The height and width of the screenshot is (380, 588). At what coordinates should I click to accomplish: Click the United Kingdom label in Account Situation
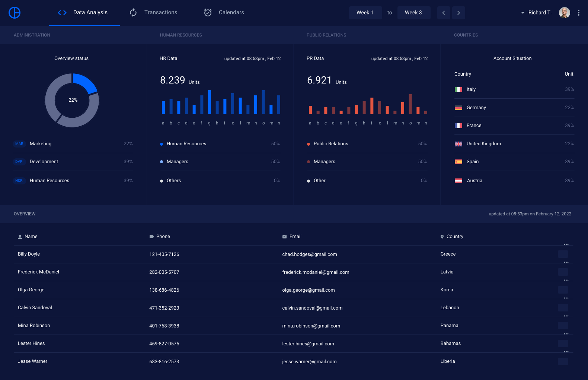tap(484, 144)
